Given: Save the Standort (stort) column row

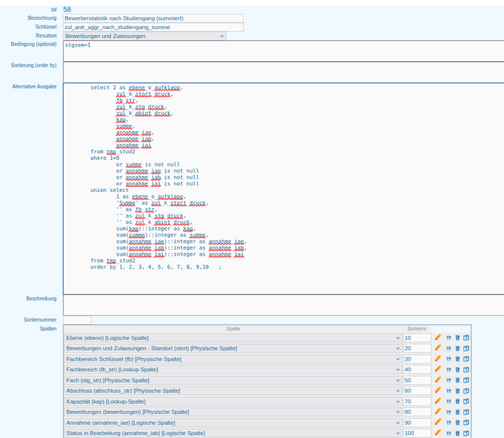Looking at the screenshot, I should [448, 348].
